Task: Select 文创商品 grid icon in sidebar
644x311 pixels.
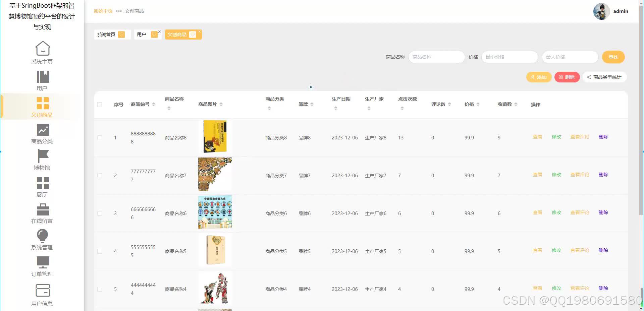Action: pos(43,103)
